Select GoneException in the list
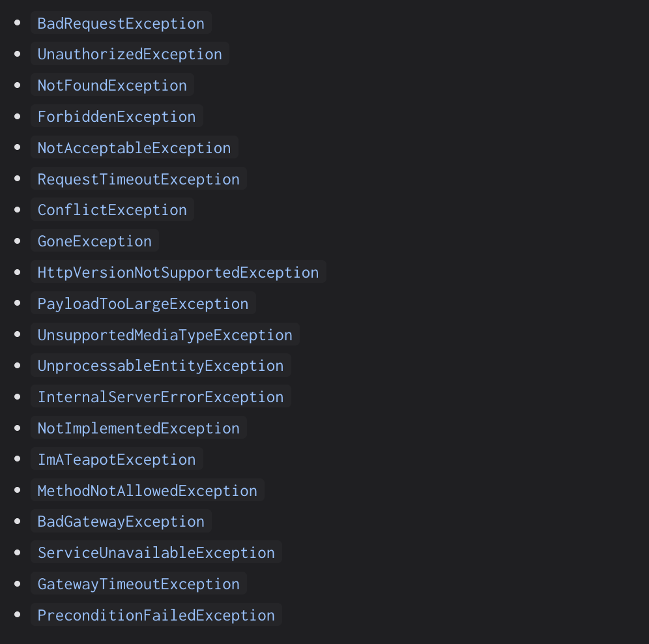The image size is (649, 644). (94, 241)
